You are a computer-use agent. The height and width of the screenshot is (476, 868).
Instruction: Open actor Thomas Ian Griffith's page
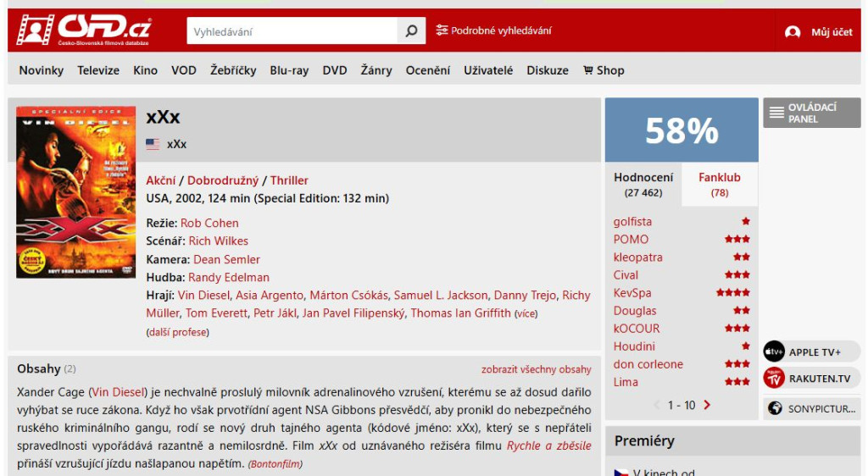point(460,313)
